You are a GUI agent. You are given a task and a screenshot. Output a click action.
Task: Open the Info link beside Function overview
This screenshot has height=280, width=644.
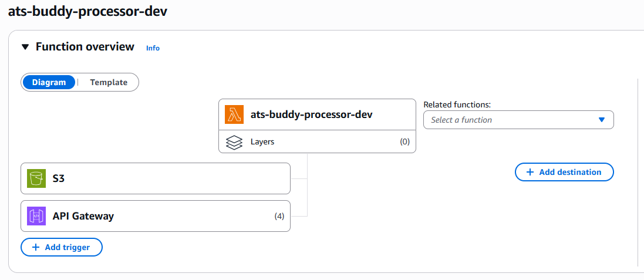(x=153, y=48)
